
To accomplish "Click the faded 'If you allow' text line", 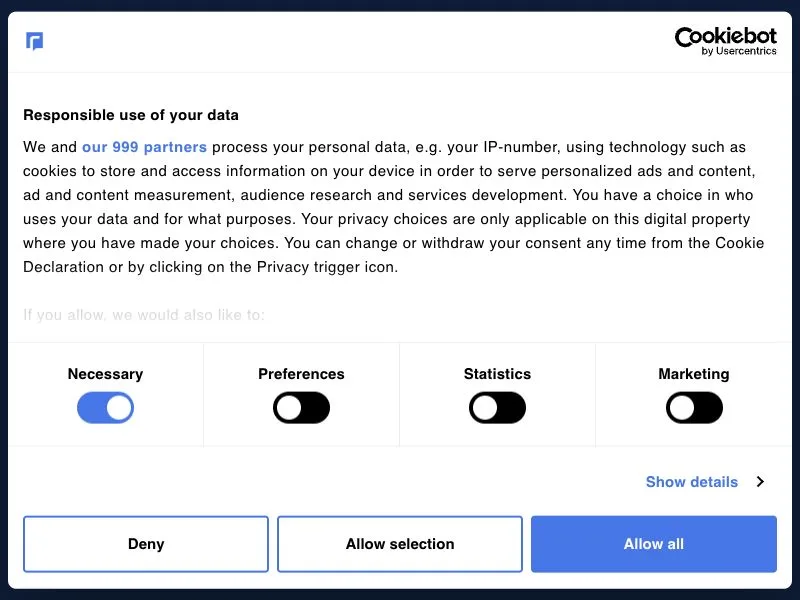I will [x=144, y=315].
